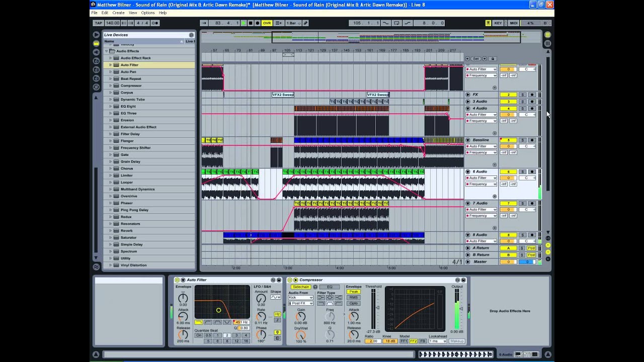Click the Makeup button

[457, 341]
